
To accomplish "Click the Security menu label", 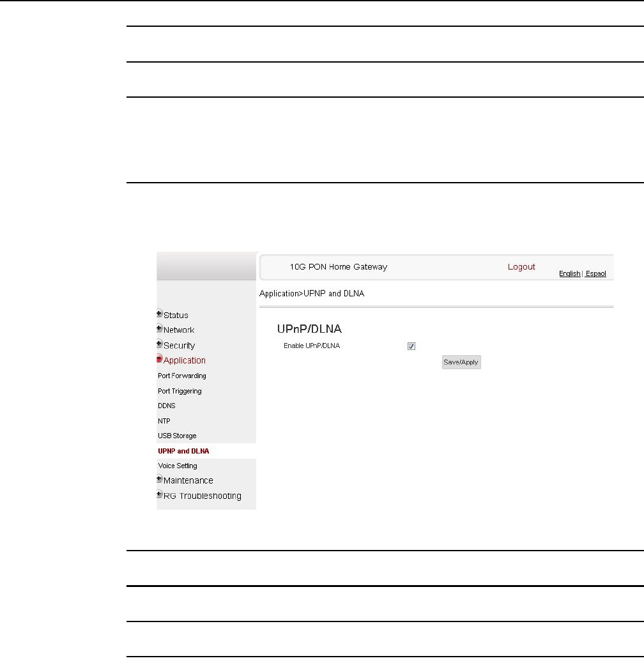I will tap(180, 346).
